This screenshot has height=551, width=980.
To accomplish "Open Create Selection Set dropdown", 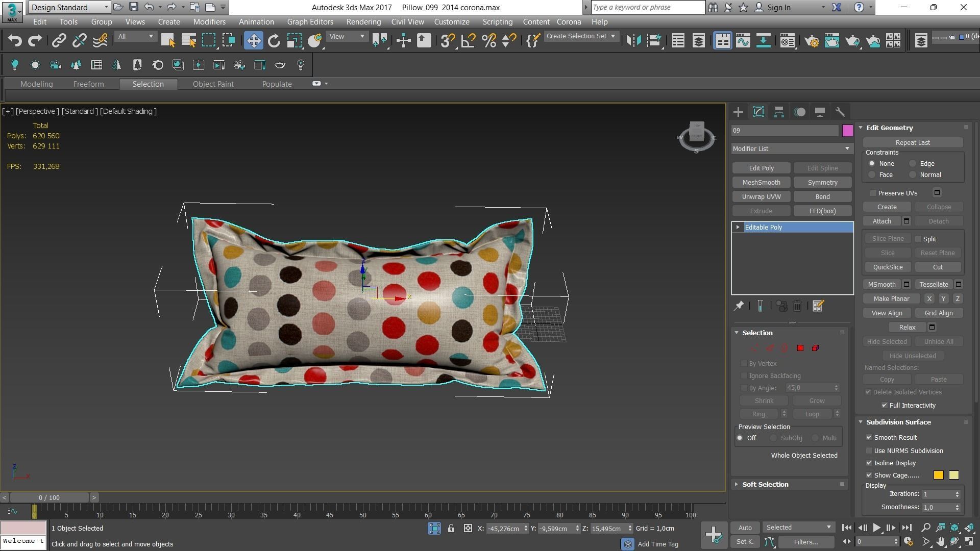I will [x=581, y=36].
